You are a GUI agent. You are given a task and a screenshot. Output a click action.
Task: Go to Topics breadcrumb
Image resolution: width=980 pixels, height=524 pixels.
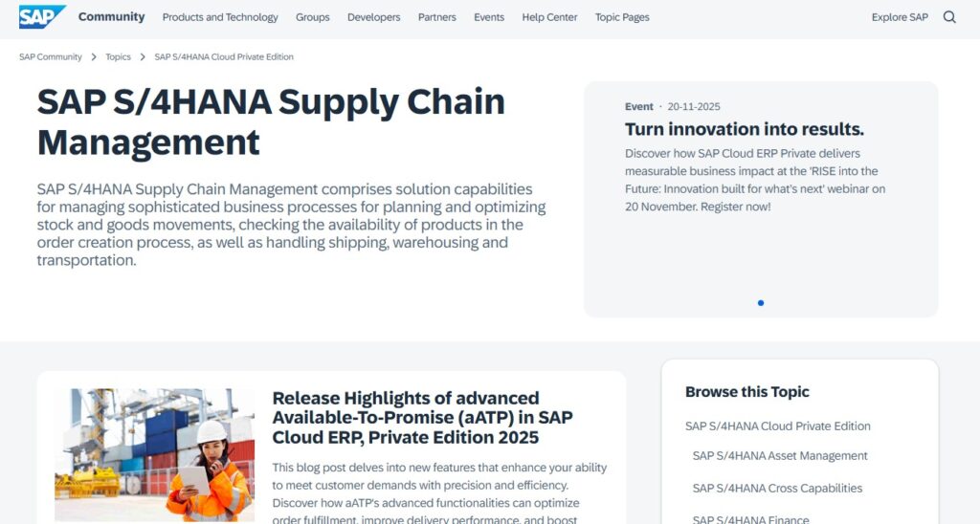click(x=119, y=57)
